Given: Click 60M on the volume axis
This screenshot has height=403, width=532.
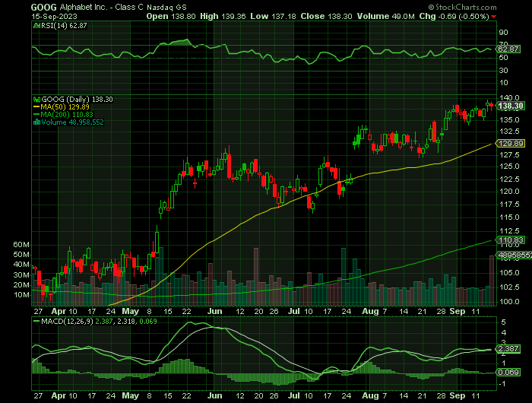Looking at the screenshot, I should coord(21,245).
